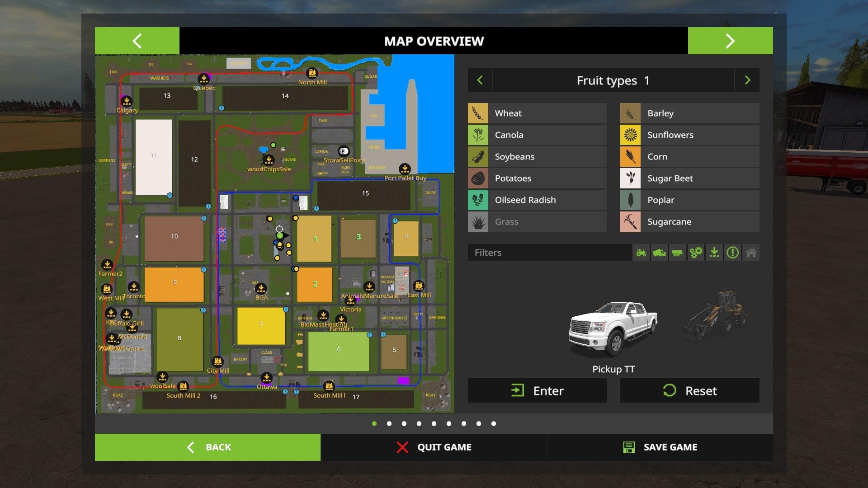Click the BGA unloading marker on map
The height and width of the screenshot is (488, 868).
tap(261, 288)
